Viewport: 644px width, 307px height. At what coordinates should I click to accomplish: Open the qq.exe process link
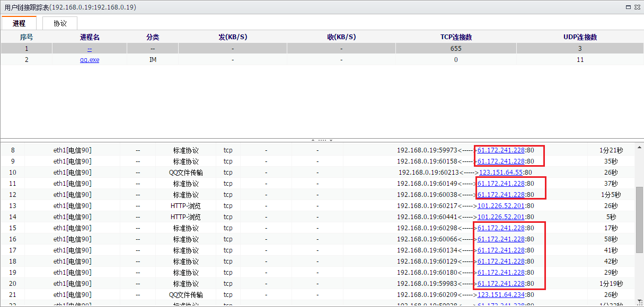tap(90, 60)
